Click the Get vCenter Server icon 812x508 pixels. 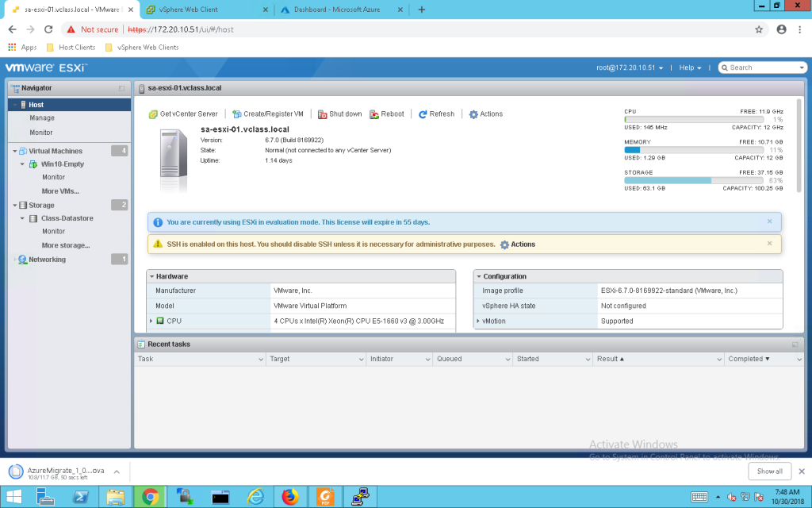click(153, 114)
